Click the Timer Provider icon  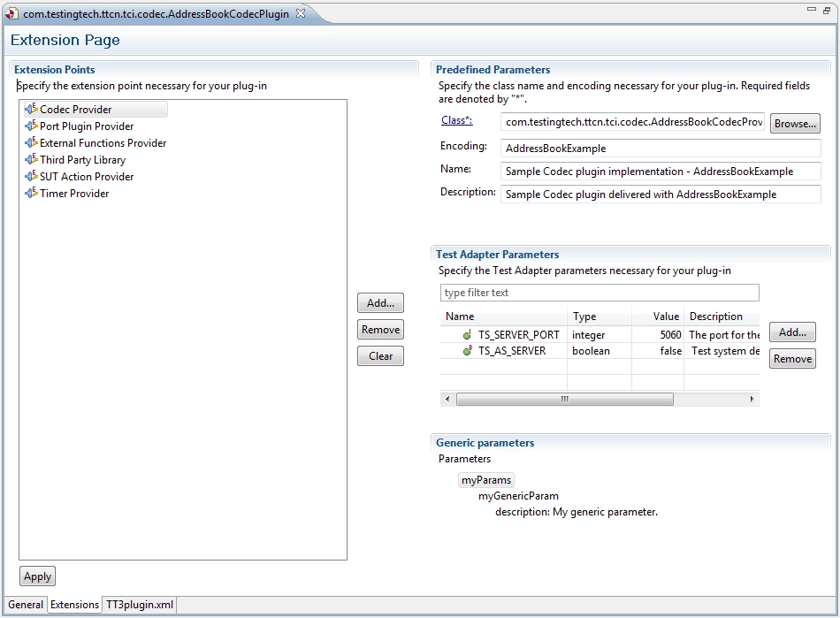(31, 194)
